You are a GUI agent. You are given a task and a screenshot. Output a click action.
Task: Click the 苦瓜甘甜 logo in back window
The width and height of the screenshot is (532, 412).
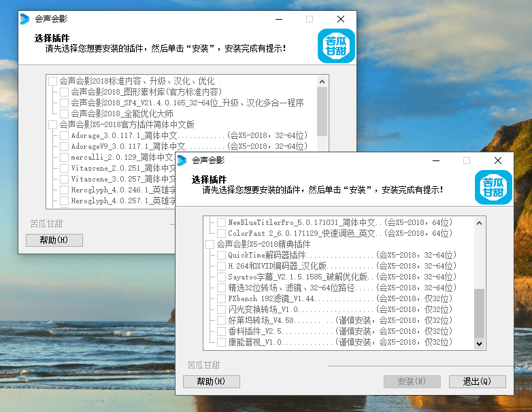(x=336, y=46)
